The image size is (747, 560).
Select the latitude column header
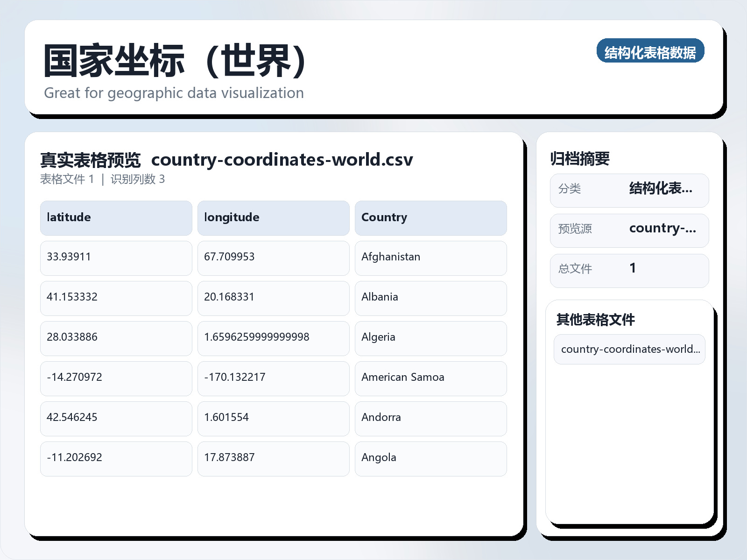(116, 217)
